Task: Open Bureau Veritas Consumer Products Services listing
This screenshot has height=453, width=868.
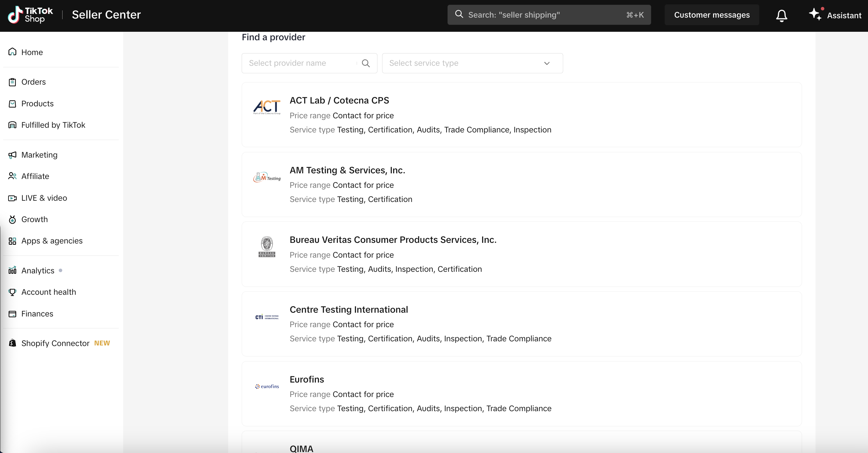Action: [x=393, y=240]
